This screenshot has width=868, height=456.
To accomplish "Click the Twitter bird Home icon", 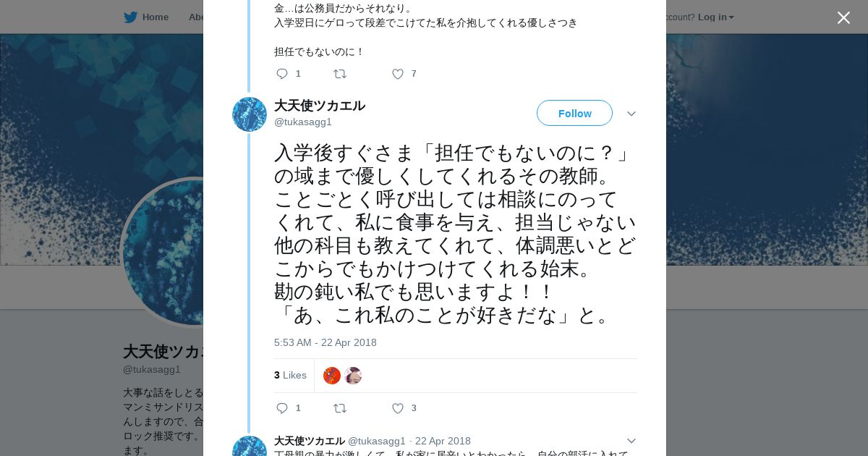I will pyautogui.click(x=130, y=17).
